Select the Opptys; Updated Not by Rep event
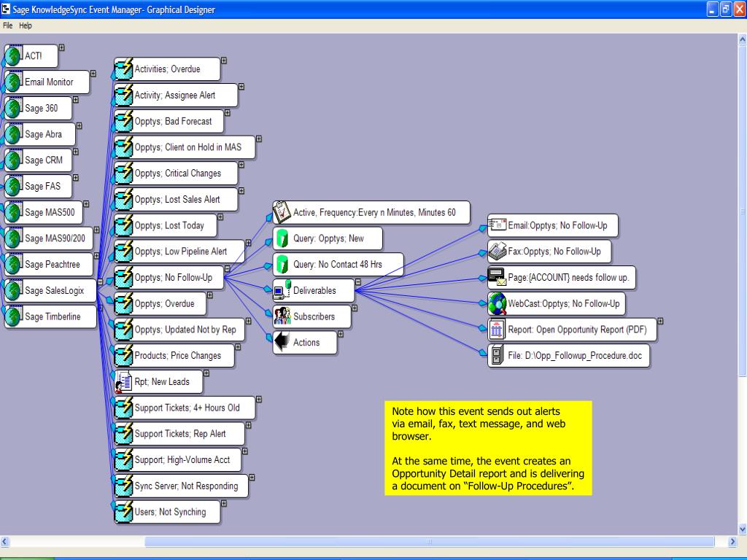Screen dimensions: 747x560 click(x=179, y=330)
